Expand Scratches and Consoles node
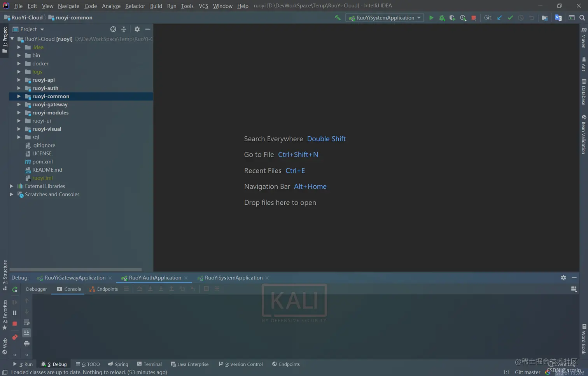588x376 pixels. pyautogui.click(x=12, y=194)
